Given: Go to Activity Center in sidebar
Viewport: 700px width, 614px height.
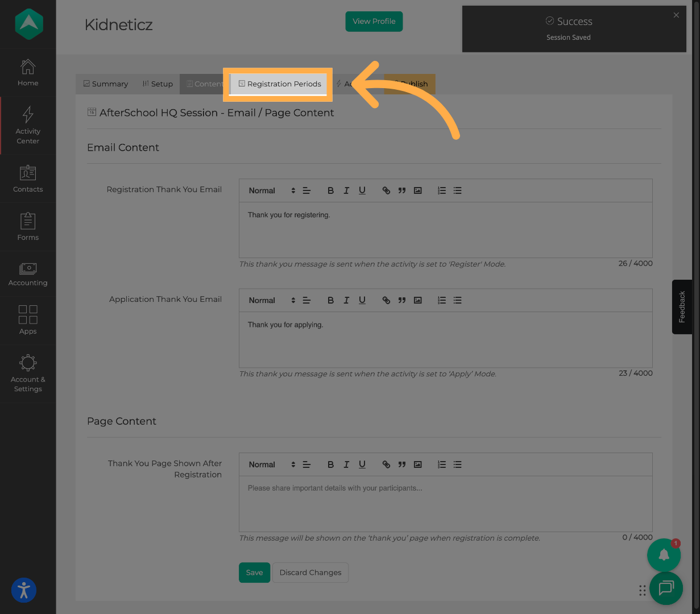Looking at the screenshot, I should 28,125.
